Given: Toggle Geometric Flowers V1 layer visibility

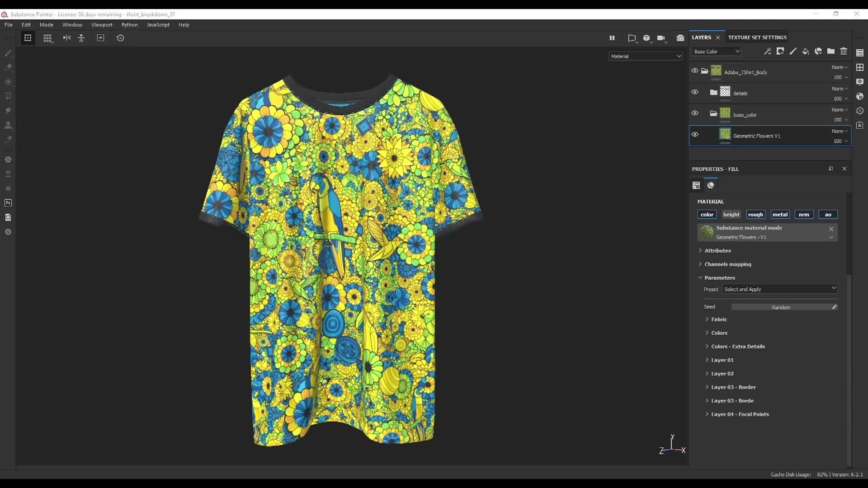Looking at the screenshot, I should tap(694, 134).
